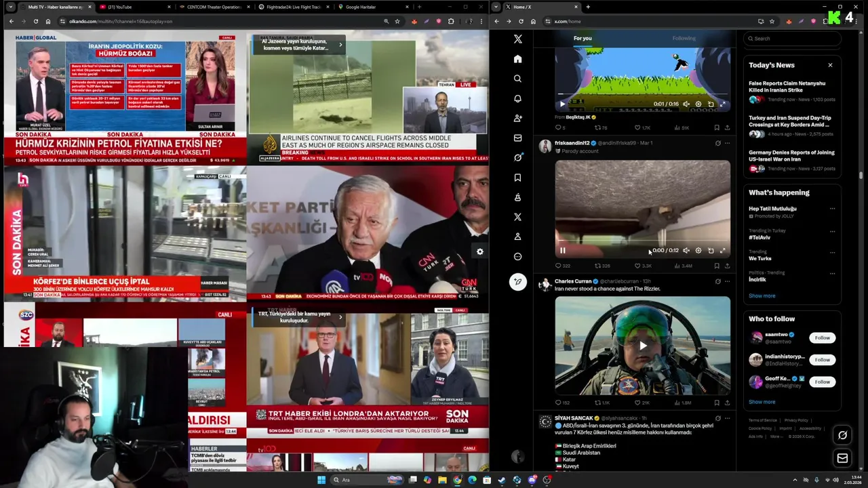Open floating Messages drawer at bottom right

(x=842, y=458)
